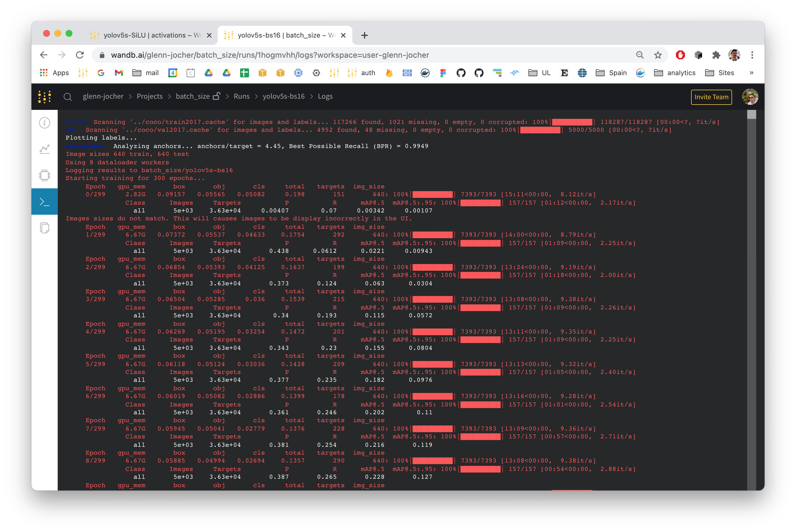Show hidden bookmarks with the overflow chevron
Screen dimensions: 796x532
click(x=751, y=73)
